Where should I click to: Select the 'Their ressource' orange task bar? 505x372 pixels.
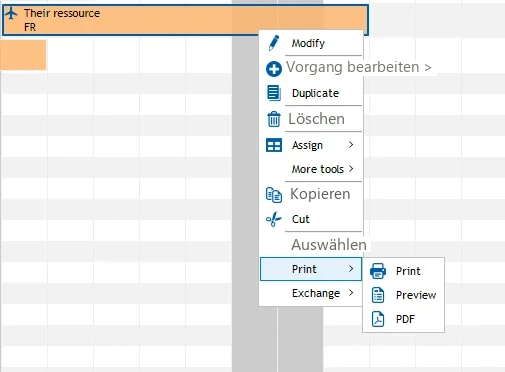pos(185,20)
